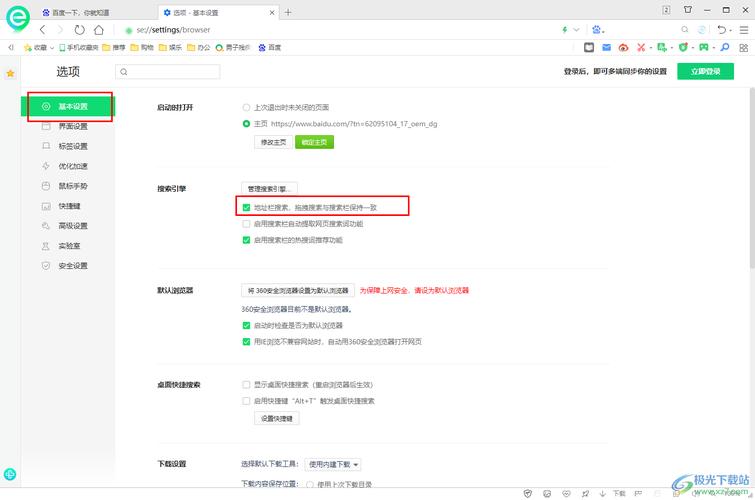Viewport: 755px width, 500px height.
Task: Expand the arrow next to game controller icon
Action: (714, 48)
